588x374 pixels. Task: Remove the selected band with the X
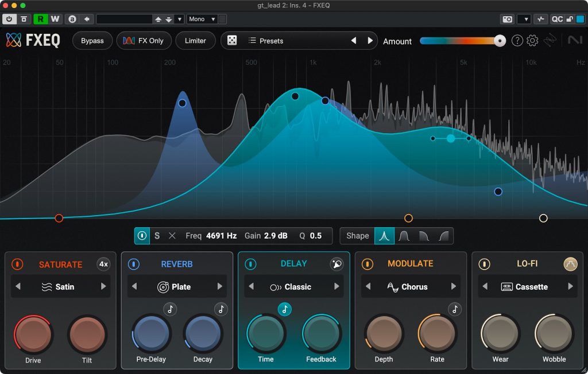[172, 236]
